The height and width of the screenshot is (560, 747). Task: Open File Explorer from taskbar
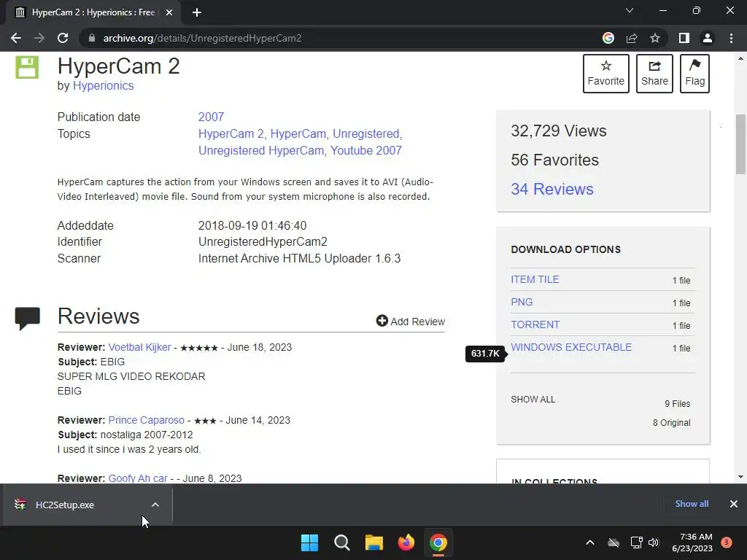tap(374, 542)
